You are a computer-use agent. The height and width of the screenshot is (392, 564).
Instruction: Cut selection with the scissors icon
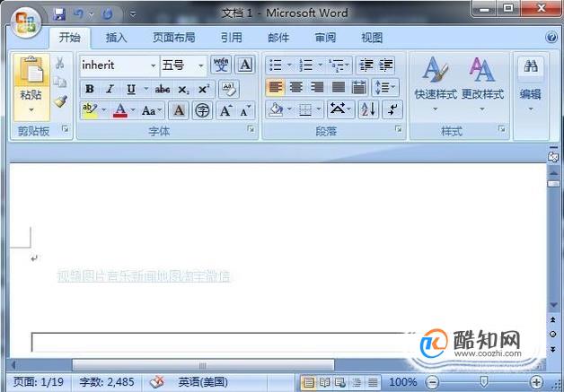[59, 63]
